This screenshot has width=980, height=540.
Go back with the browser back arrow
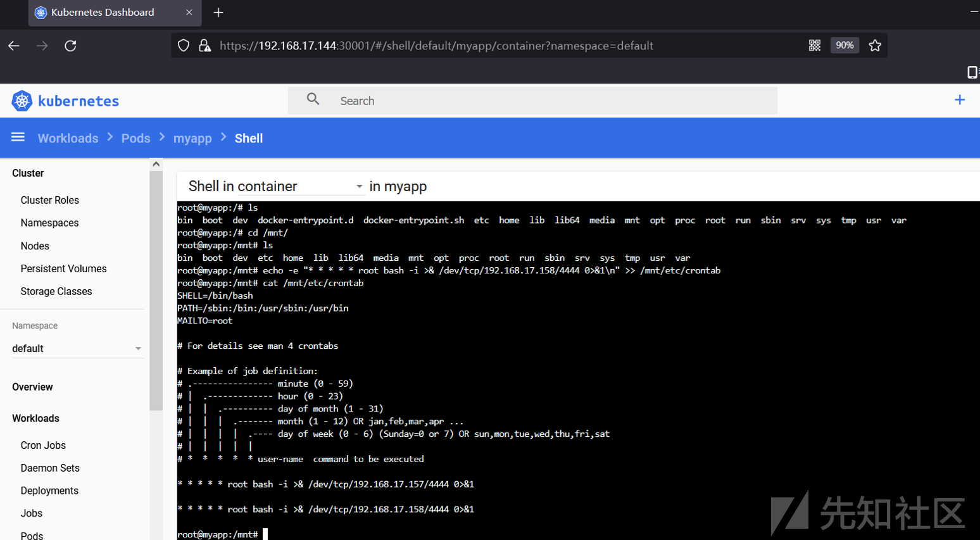[x=14, y=46]
